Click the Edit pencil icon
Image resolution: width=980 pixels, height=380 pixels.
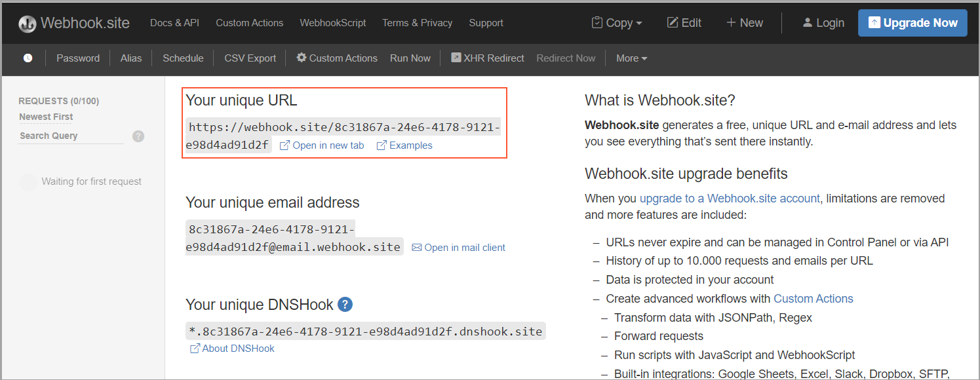coord(673,23)
